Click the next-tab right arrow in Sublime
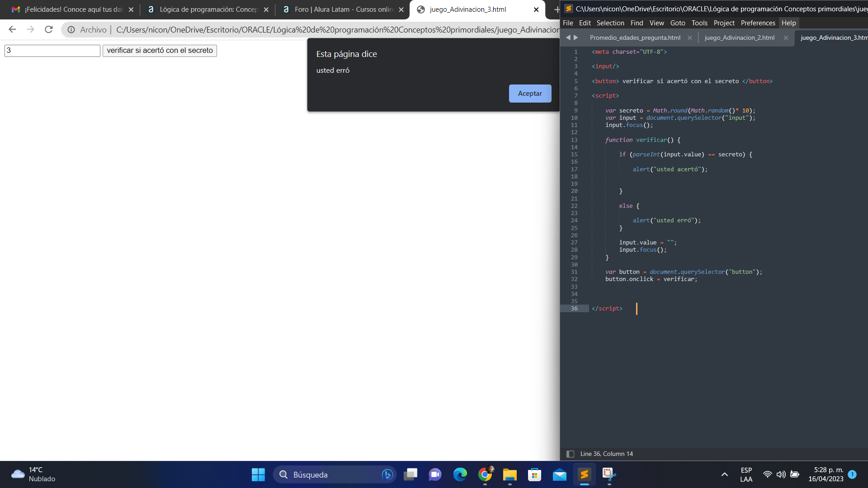 576,38
